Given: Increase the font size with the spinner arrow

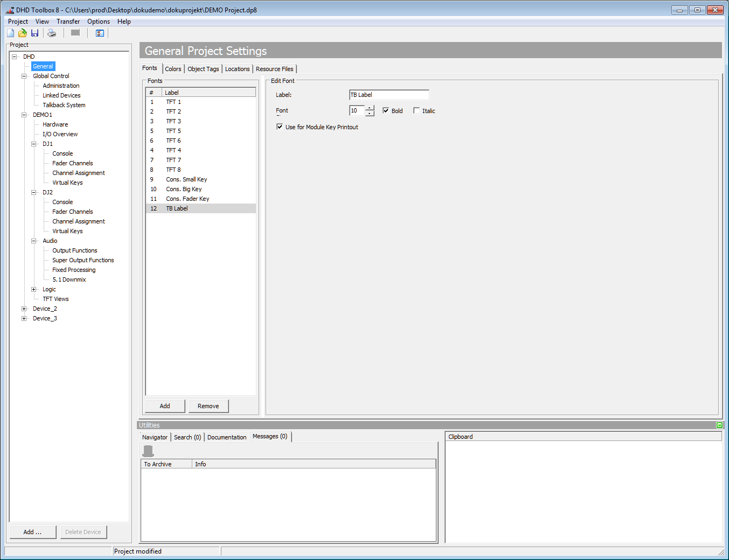Looking at the screenshot, I should point(370,108).
